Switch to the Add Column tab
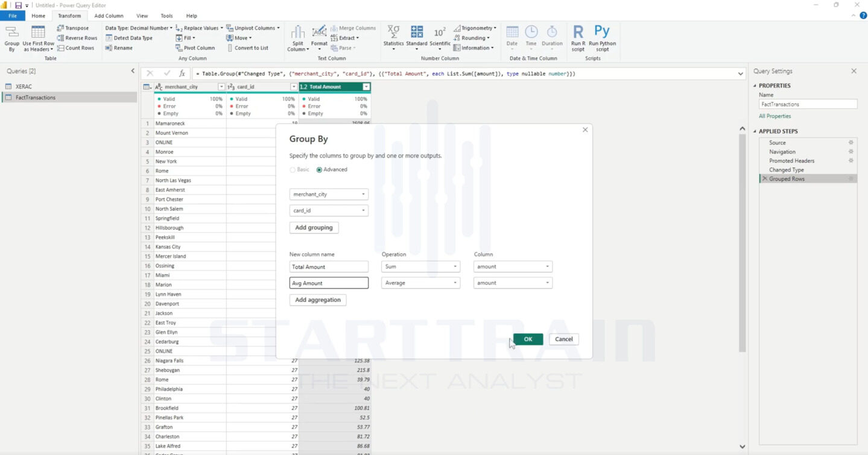Image resolution: width=868 pixels, height=455 pixels. tap(109, 16)
